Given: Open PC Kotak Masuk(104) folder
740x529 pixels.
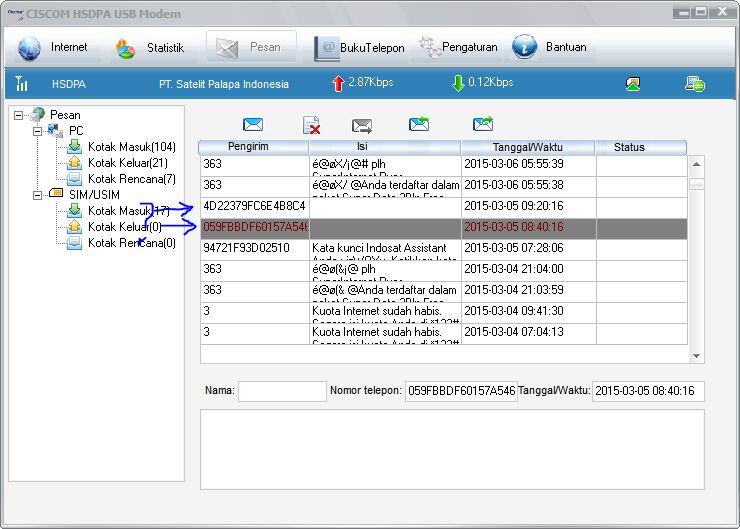Looking at the screenshot, I should pyautogui.click(x=132, y=147).
